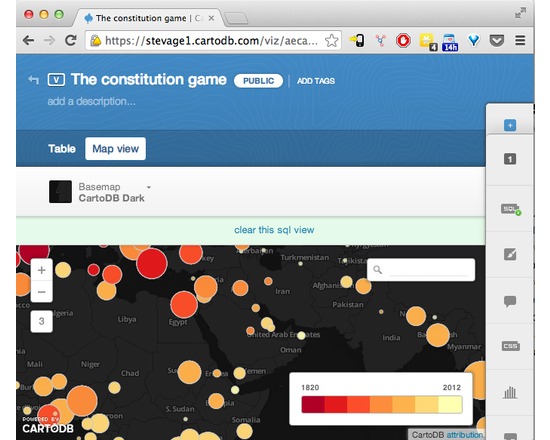The height and width of the screenshot is (440, 550).
Task: Go back with the browser back arrow
Action: pos(28,41)
